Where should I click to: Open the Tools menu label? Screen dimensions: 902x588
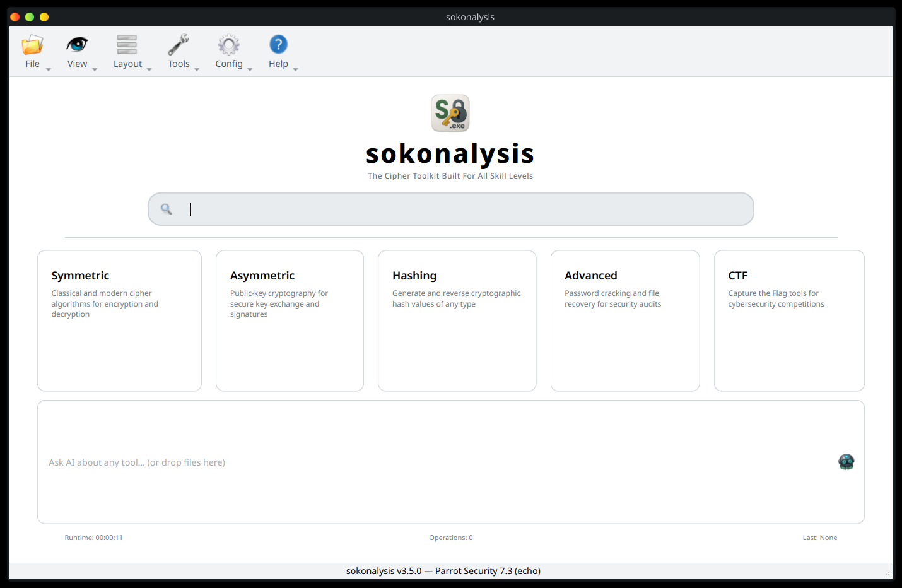(179, 64)
